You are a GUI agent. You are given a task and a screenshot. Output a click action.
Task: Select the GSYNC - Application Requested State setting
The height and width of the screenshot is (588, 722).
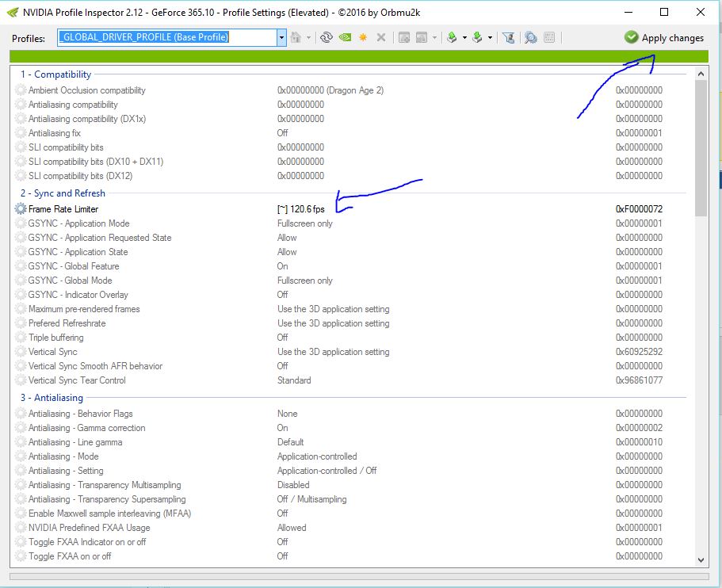(x=352, y=237)
